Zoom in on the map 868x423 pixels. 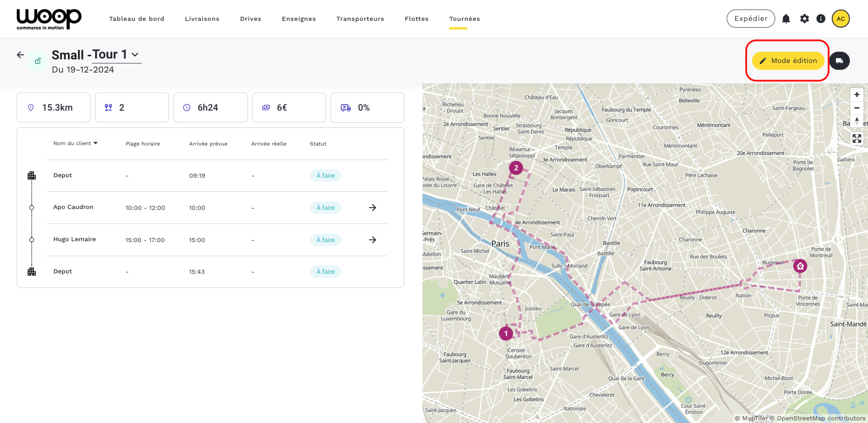[x=856, y=95]
